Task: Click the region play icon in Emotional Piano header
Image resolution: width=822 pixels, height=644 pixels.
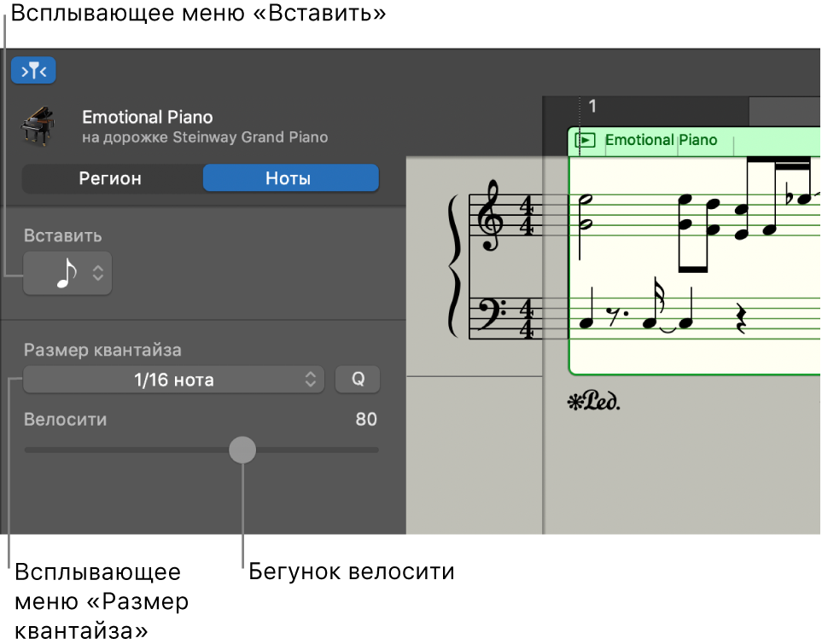Action: [x=585, y=141]
